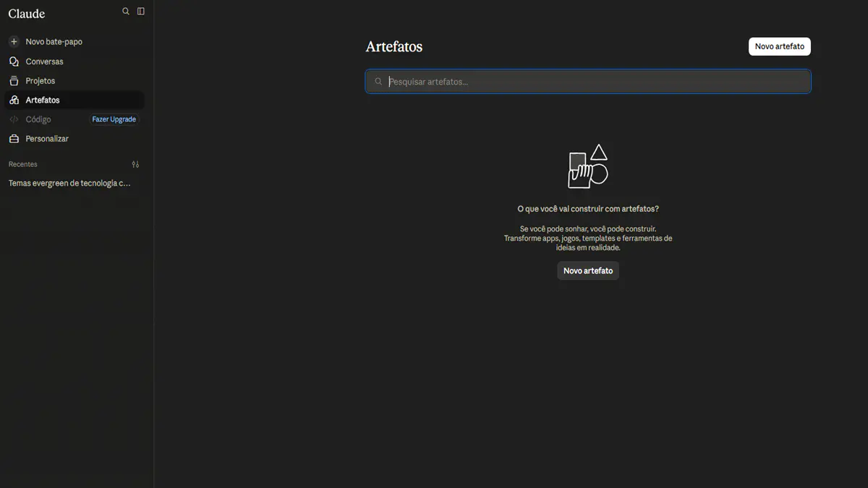Click the Claude logo
This screenshot has width=868, height=488.
pyautogui.click(x=27, y=14)
